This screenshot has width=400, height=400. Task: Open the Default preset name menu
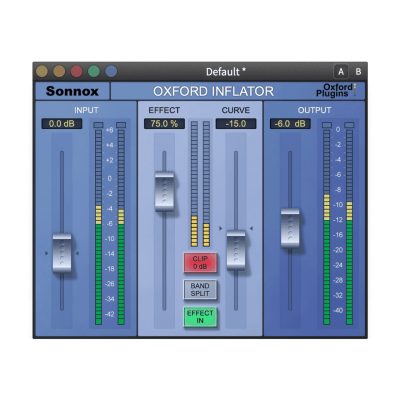[226, 72]
